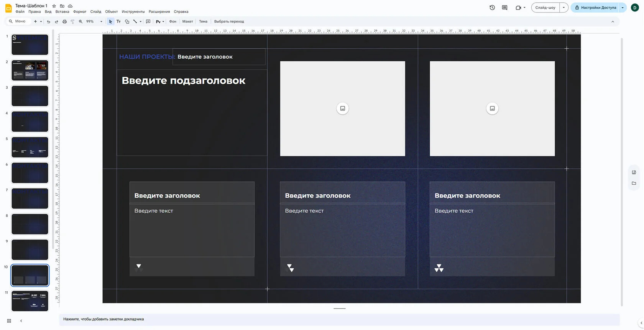Open the Справка menu
This screenshot has height=330, width=644.
click(181, 11)
